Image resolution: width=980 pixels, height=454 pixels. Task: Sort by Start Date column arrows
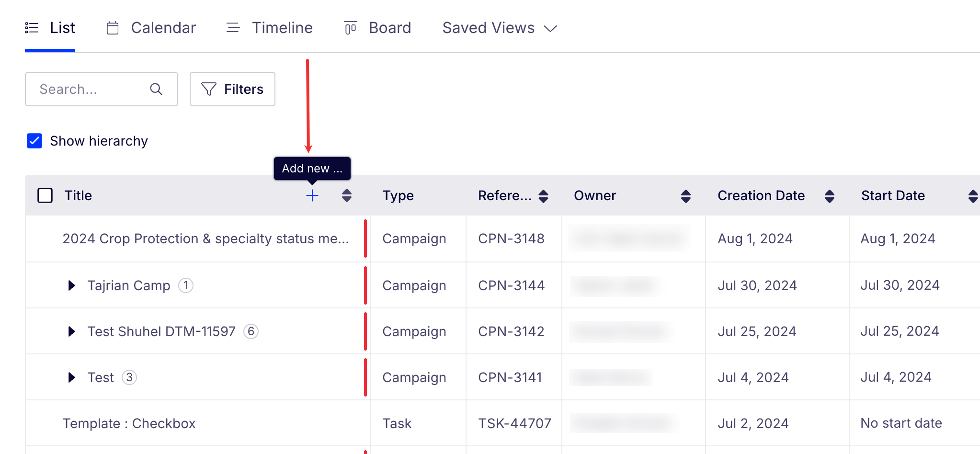(x=972, y=196)
